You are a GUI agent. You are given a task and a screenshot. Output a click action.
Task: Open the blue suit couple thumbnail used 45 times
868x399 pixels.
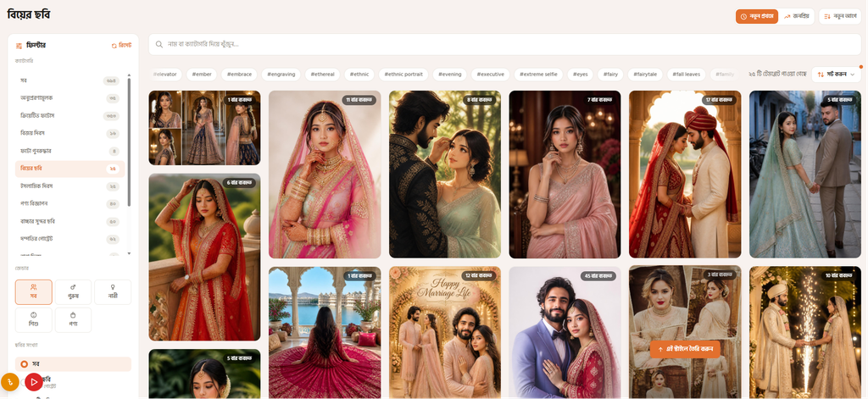[x=565, y=332]
